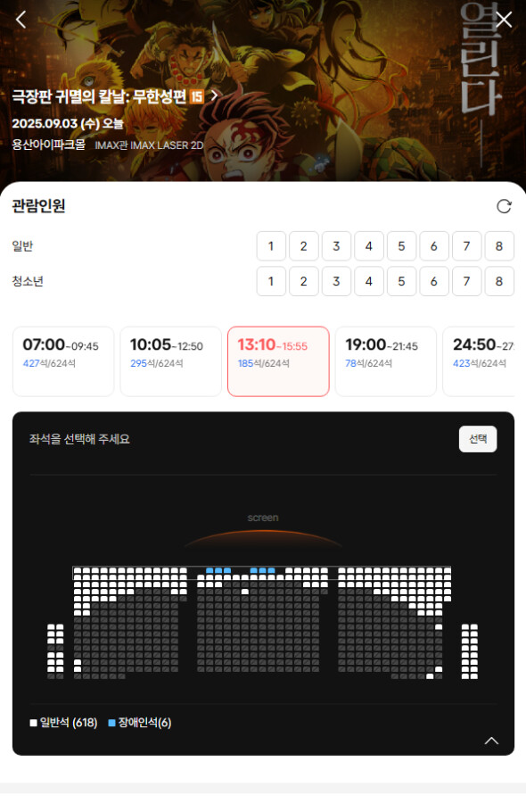Tap the age rating 15 badge
Screen dimensions: 526x812
tap(196, 96)
